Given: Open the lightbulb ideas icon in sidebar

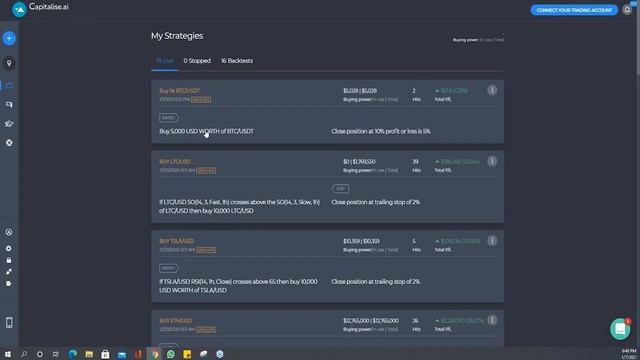Looking at the screenshot, I should point(9,63).
